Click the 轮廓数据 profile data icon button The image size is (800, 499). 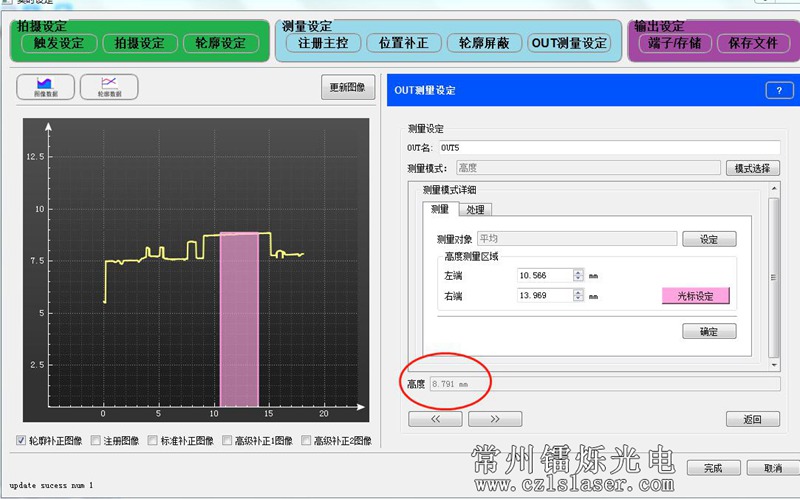109,87
